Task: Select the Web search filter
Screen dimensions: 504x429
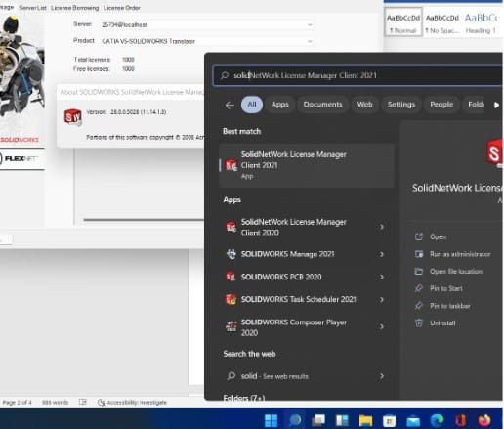Action: click(x=364, y=105)
